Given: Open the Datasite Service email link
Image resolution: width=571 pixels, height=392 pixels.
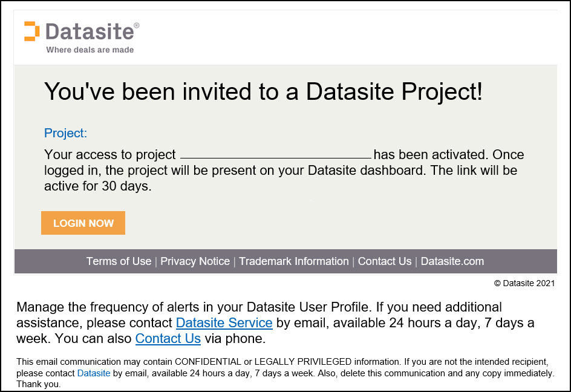Looking at the screenshot, I should pyautogui.click(x=224, y=323).
